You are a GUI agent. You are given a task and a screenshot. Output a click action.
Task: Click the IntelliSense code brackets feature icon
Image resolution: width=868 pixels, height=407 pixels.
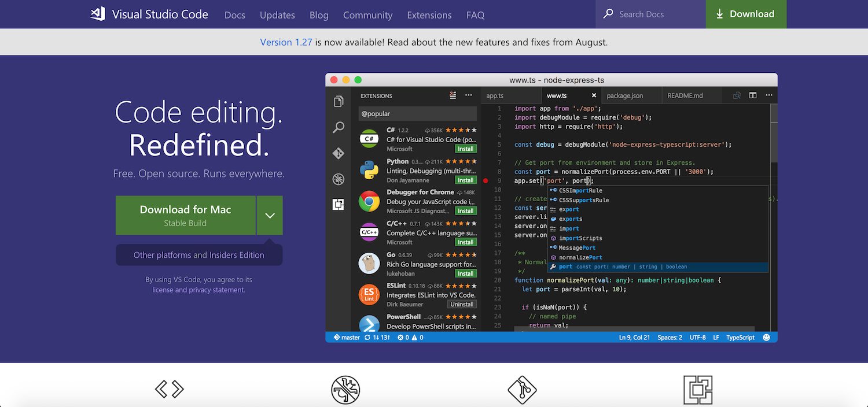point(170,389)
